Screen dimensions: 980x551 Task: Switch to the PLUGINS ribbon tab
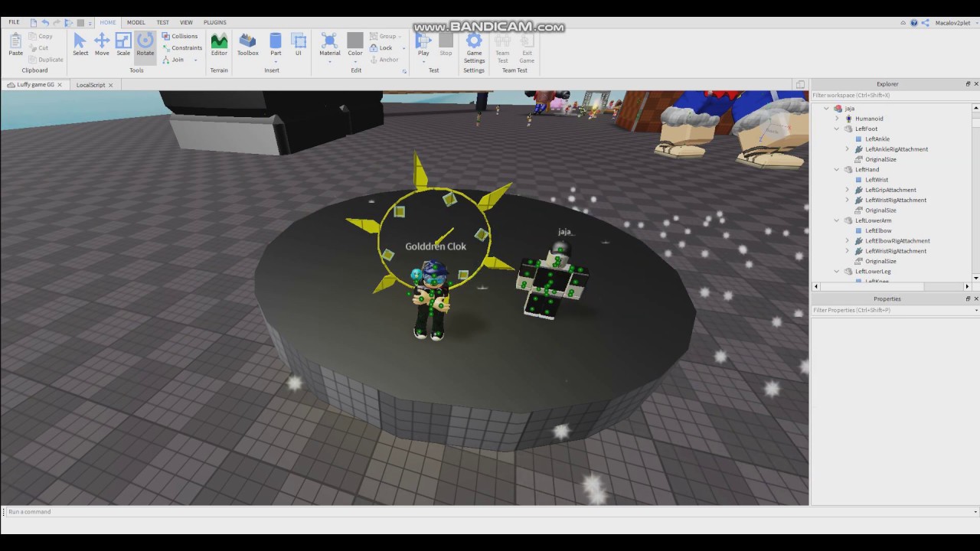tap(215, 22)
